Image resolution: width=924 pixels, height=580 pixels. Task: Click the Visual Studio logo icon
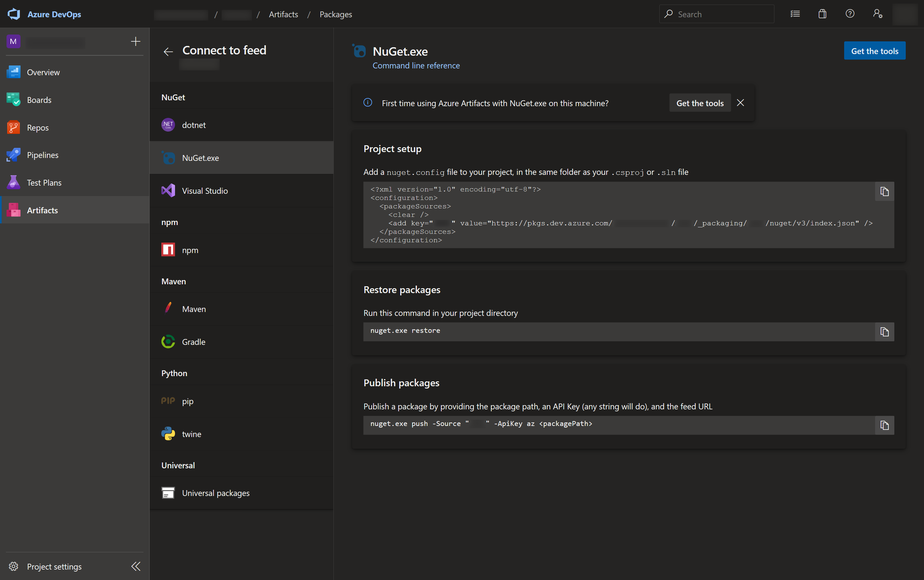pos(168,191)
